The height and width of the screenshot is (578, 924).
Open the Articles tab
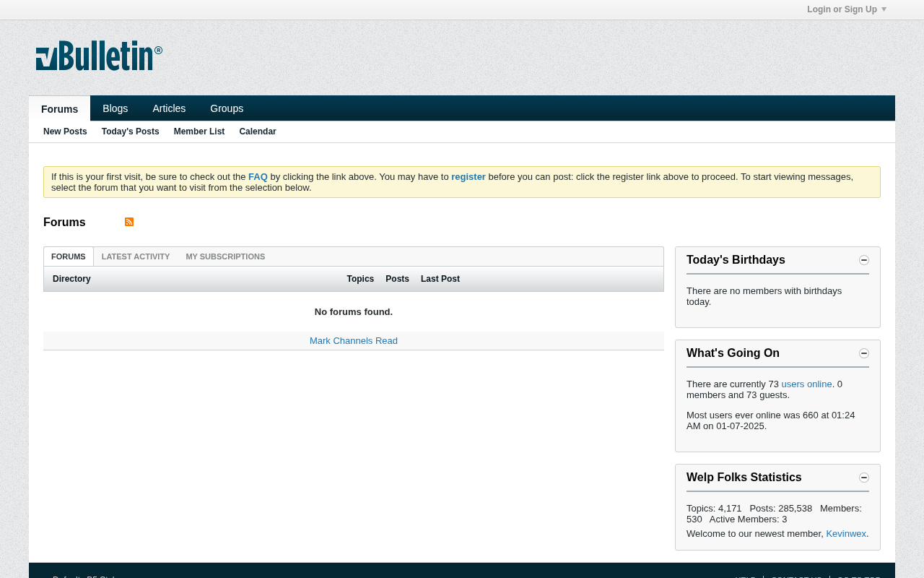tap(169, 108)
